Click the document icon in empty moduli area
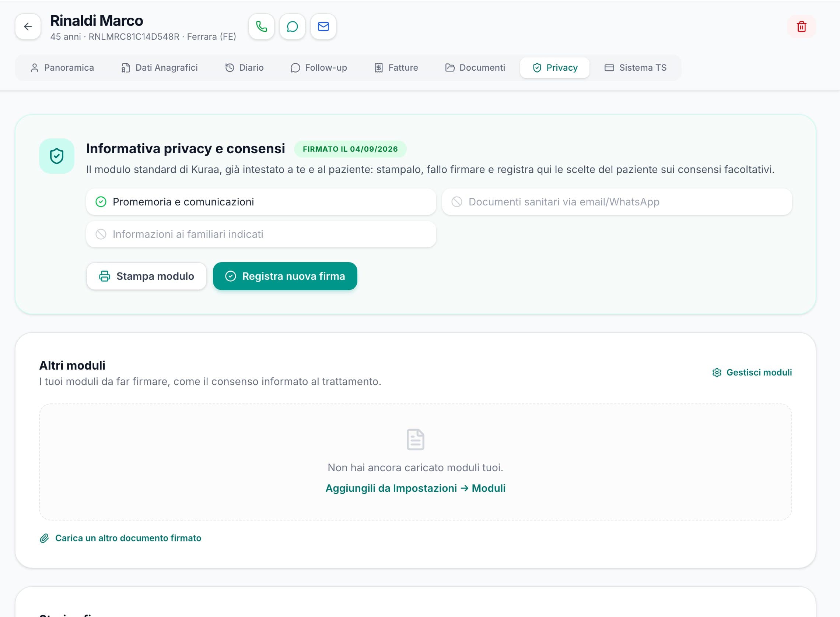Viewport: 840px width, 617px height. 415,440
